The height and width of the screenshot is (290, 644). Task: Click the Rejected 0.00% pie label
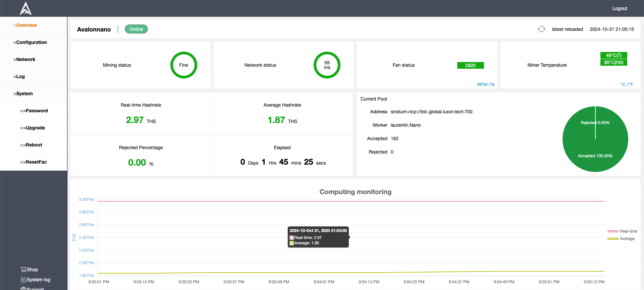coord(595,123)
